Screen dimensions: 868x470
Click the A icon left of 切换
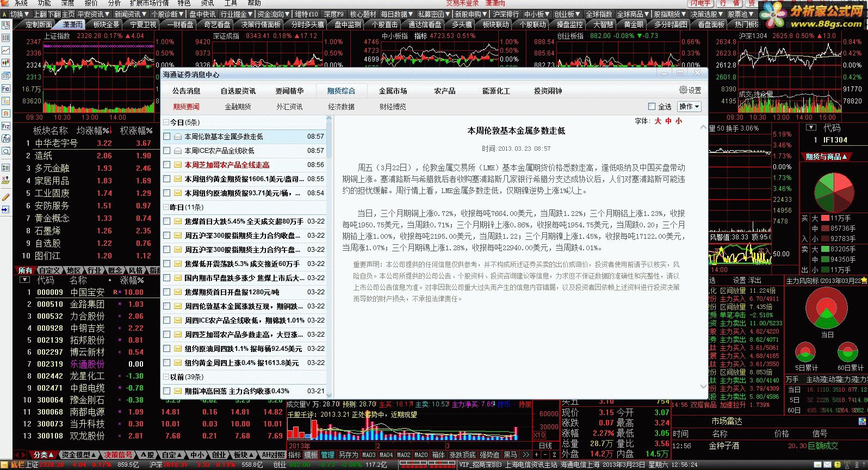click(5, 14)
